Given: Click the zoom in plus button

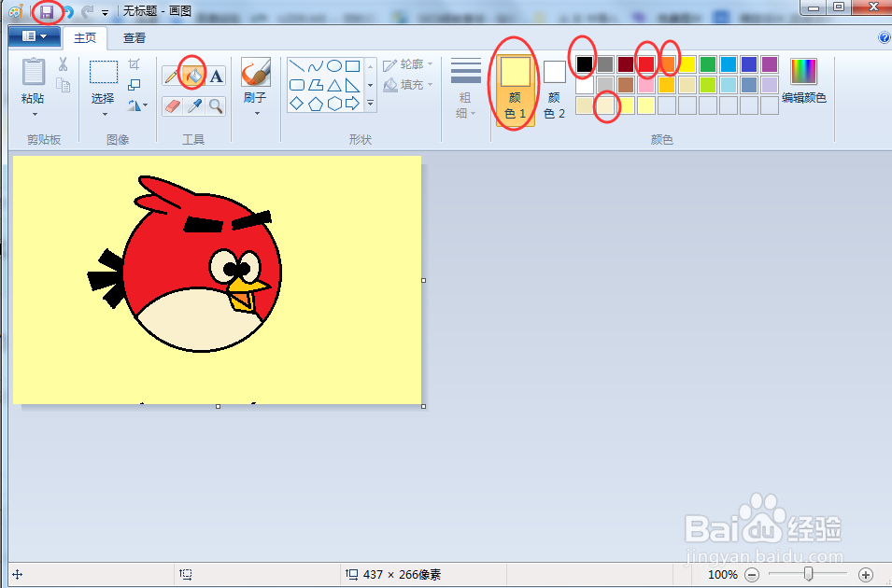Looking at the screenshot, I should click(865, 575).
